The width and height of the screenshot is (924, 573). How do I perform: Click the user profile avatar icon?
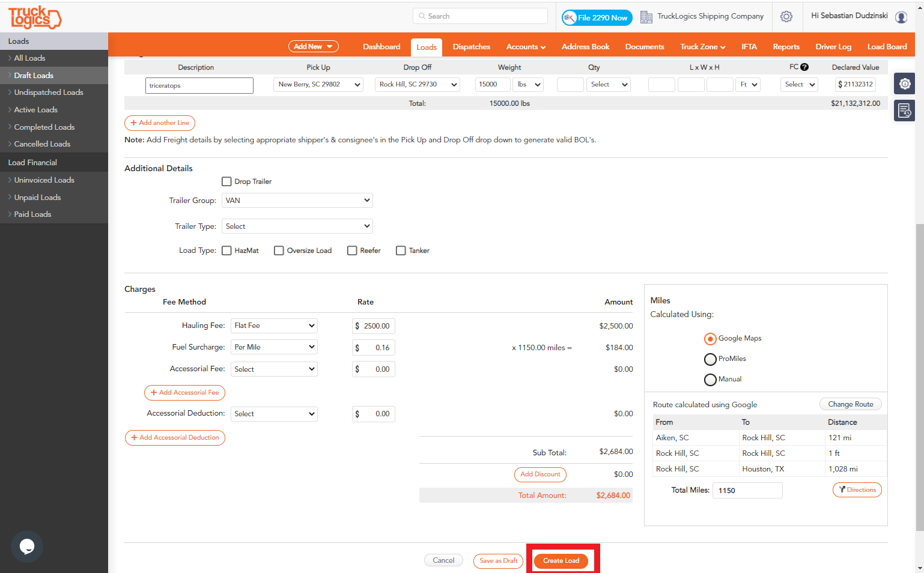click(901, 17)
